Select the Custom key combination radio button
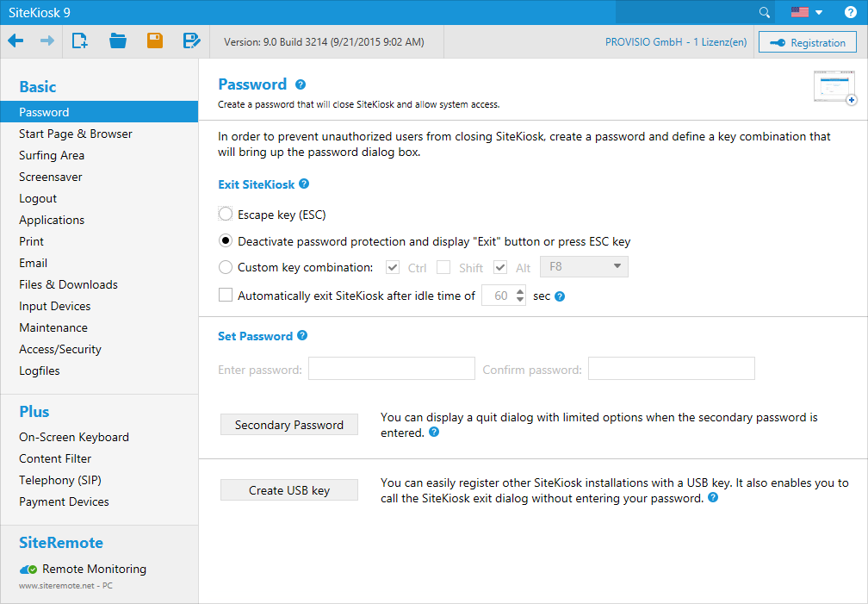The height and width of the screenshot is (604, 868). [x=226, y=268]
